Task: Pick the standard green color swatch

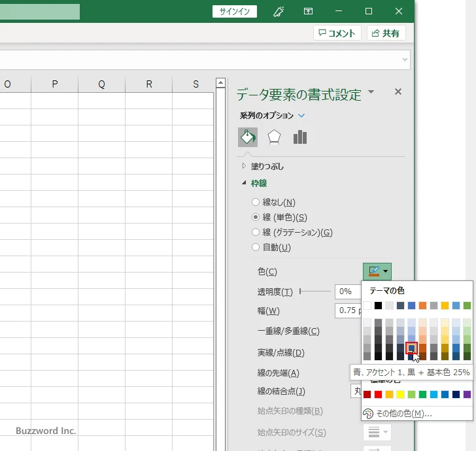Action: click(x=422, y=394)
